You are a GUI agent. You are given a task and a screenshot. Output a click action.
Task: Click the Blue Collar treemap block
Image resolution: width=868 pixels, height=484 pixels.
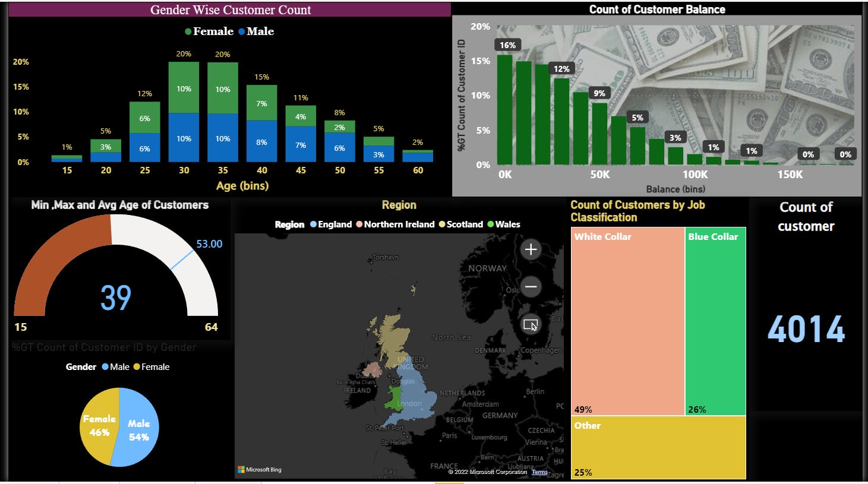(715, 321)
